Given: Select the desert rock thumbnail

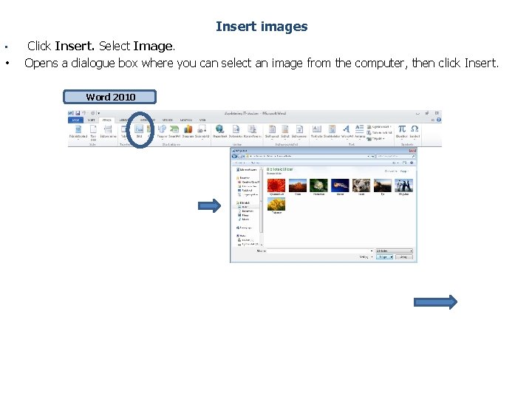Looking at the screenshot, I should point(298,185).
